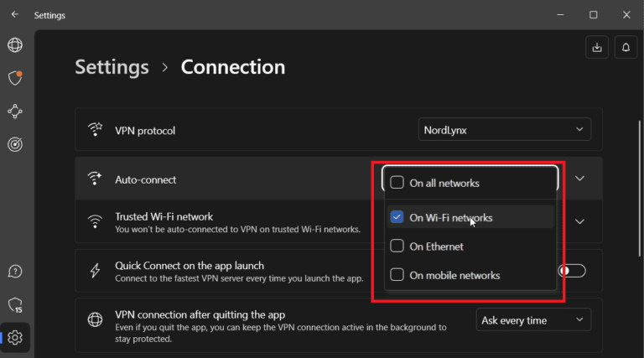Toggle Quick Connect on the app launch switch
The width and height of the screenshot is (644, 358).
(x=572, y=270)
